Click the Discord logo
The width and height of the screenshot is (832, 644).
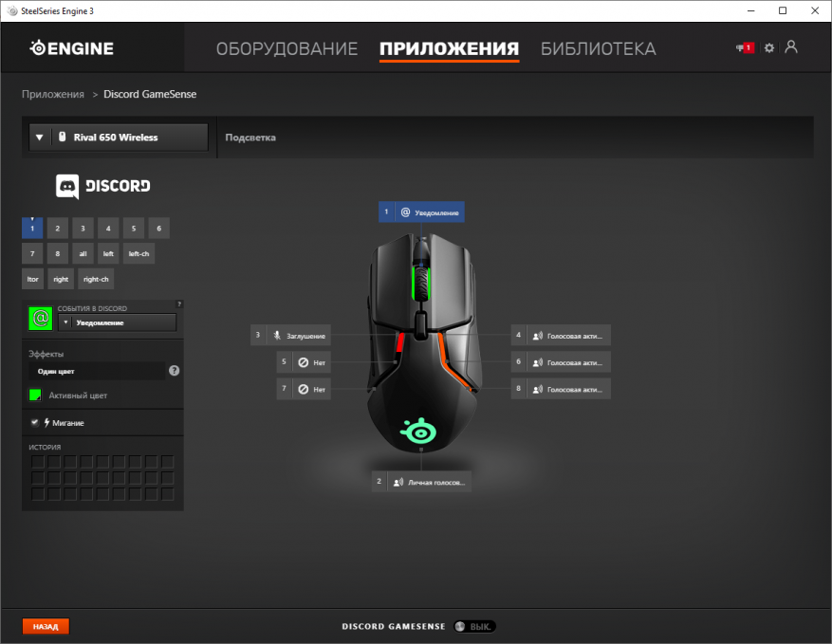point(103,186)
